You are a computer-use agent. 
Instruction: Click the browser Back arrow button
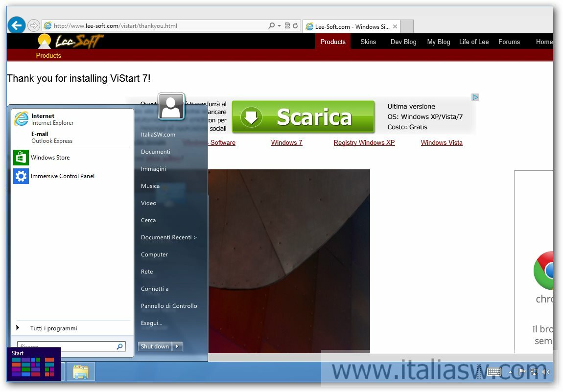(x=17, y=25)
